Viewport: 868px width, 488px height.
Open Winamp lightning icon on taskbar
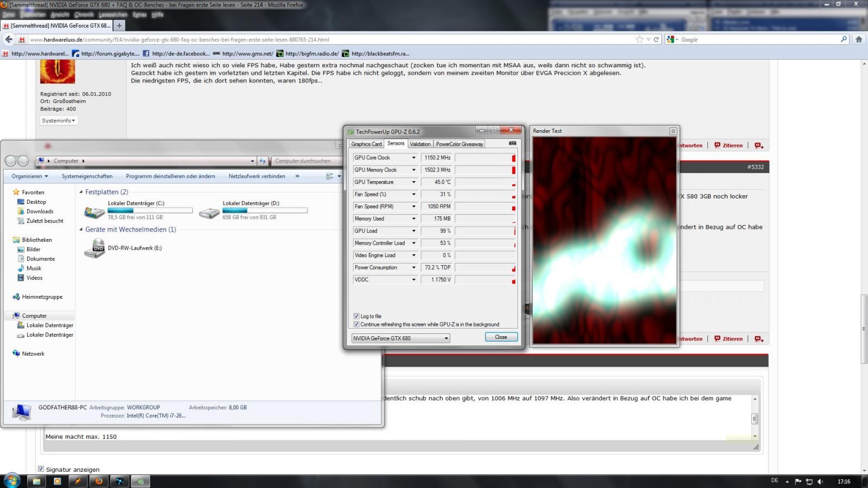coord(78,481)
